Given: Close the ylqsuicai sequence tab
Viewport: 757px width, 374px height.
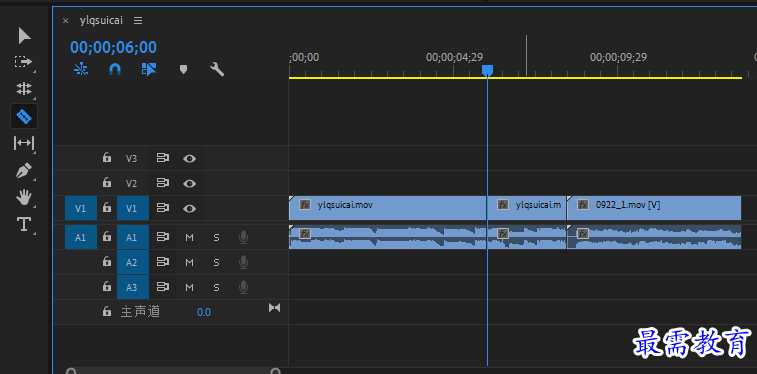Looking at the screenshot, I should coord(66,21).
